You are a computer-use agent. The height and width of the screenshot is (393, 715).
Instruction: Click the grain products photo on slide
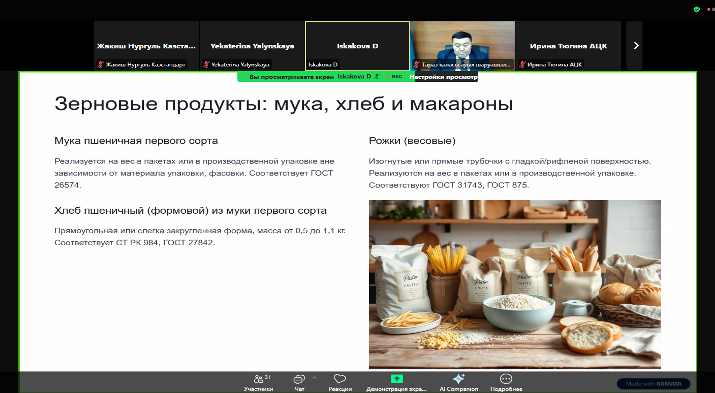[x=515, y=284]
